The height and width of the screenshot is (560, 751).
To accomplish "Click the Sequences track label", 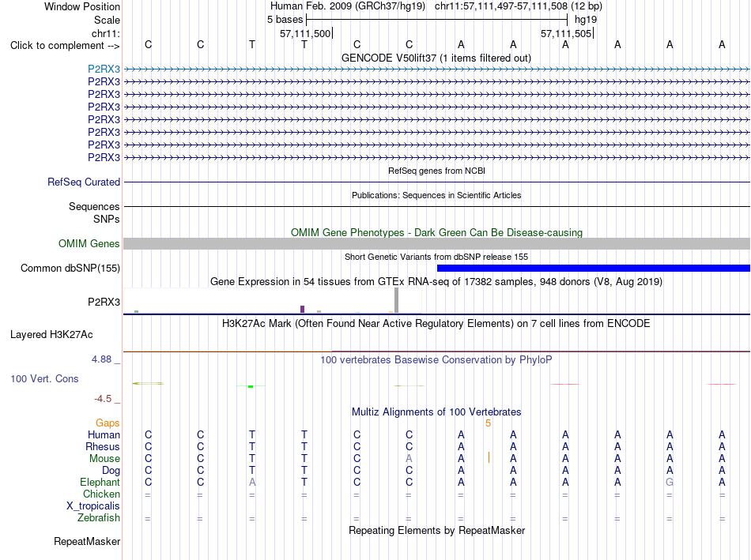I will click(x=94, y=206).
